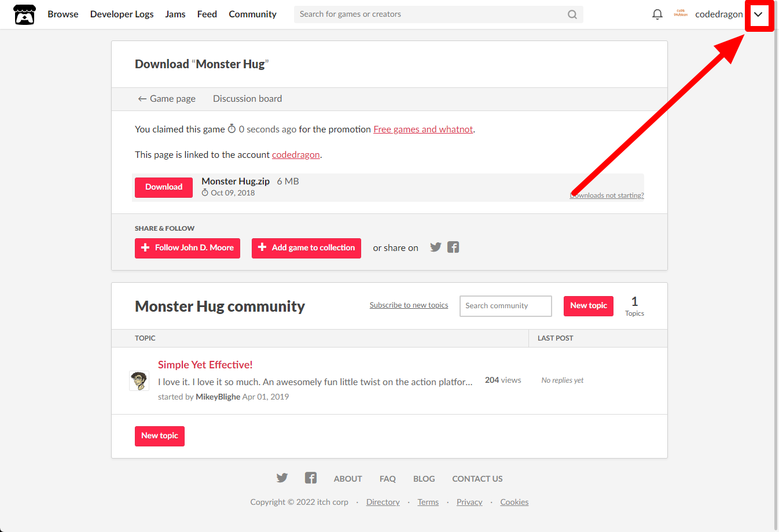Open Cookies footer link

(515, 502)
